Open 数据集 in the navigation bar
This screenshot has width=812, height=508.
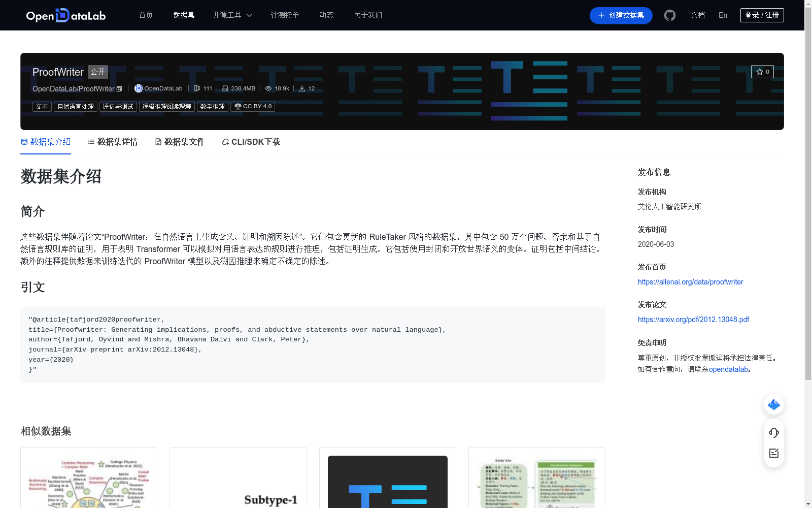pos(184,15)
